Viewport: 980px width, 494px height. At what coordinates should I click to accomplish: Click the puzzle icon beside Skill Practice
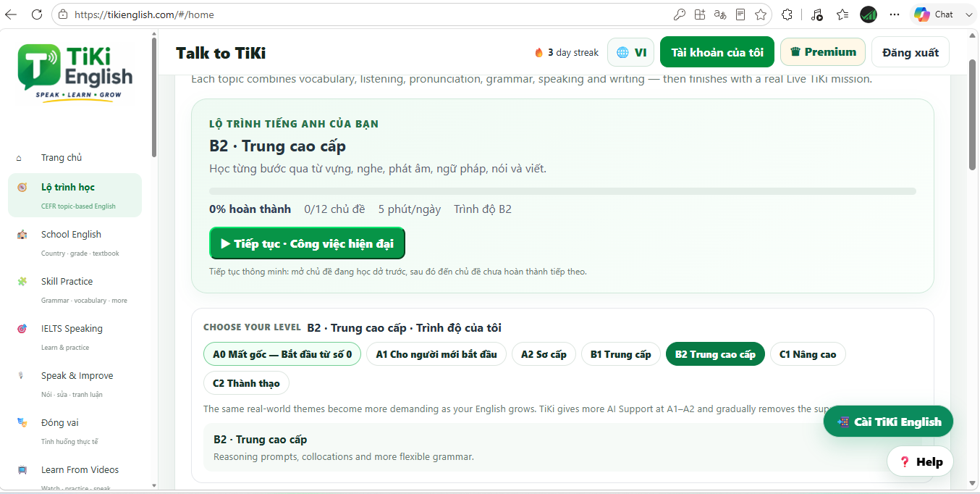tap(22, 281)
